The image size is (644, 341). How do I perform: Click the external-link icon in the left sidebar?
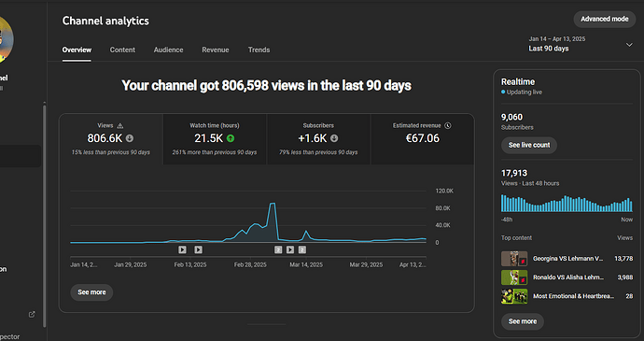[32, 314]
